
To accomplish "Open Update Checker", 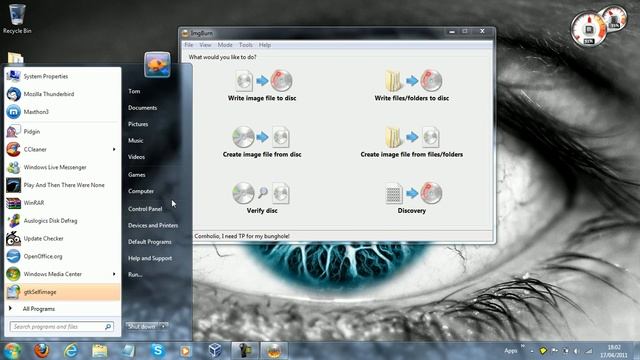I will (62, 238).
